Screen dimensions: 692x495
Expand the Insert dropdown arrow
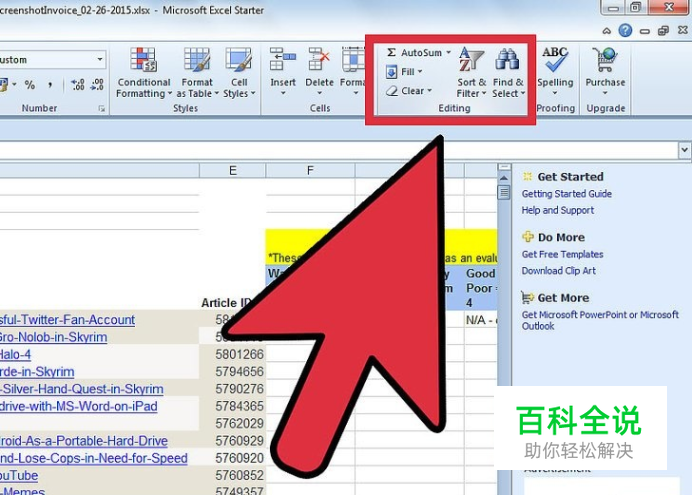pyautogui.click(x=283, y=93)
